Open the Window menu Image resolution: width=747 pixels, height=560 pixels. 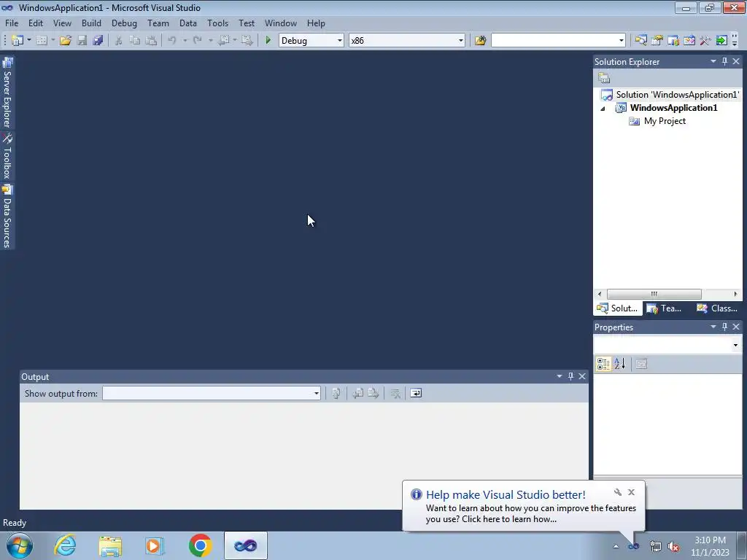coord(281,23)
